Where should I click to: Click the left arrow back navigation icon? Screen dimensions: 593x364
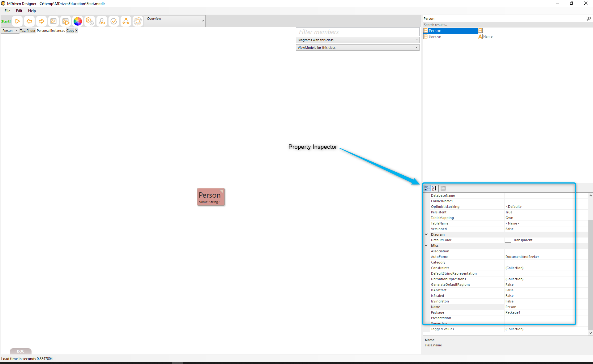click(x=29, y=21)
